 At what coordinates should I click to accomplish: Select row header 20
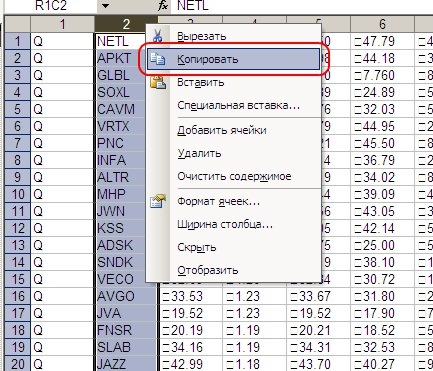17,364
